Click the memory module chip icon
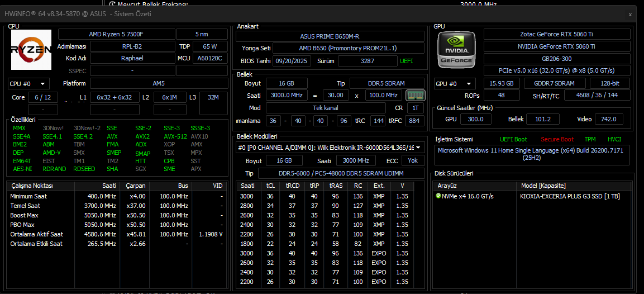 click(x=415, y=96)
